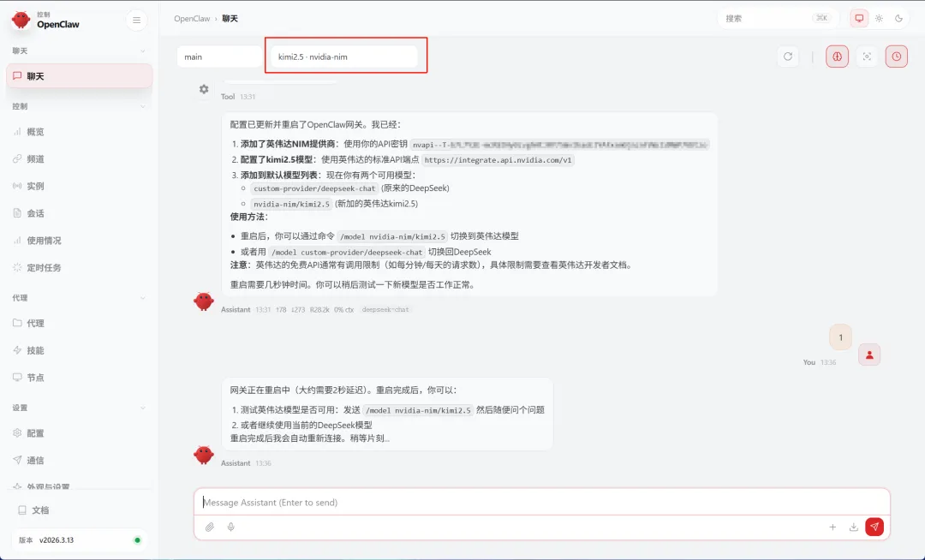This screenshot has height=560, width=925.
Task: Click the custom-provider/deepseek-chat list item code
Action: coord(314,188)
